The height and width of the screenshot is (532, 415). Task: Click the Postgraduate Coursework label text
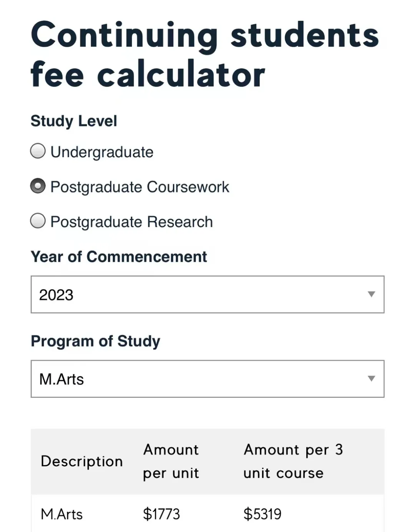[x=139, y=187]
